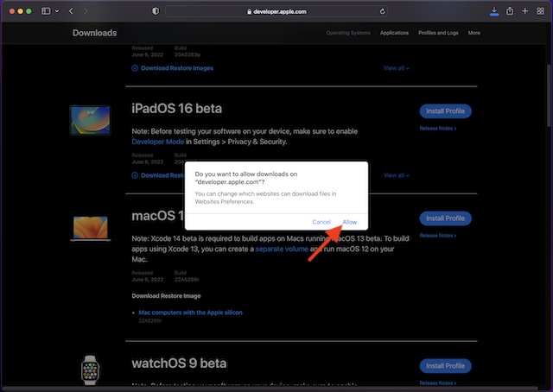
Task: Show tab overview grid icon
Action: point(540,11)
